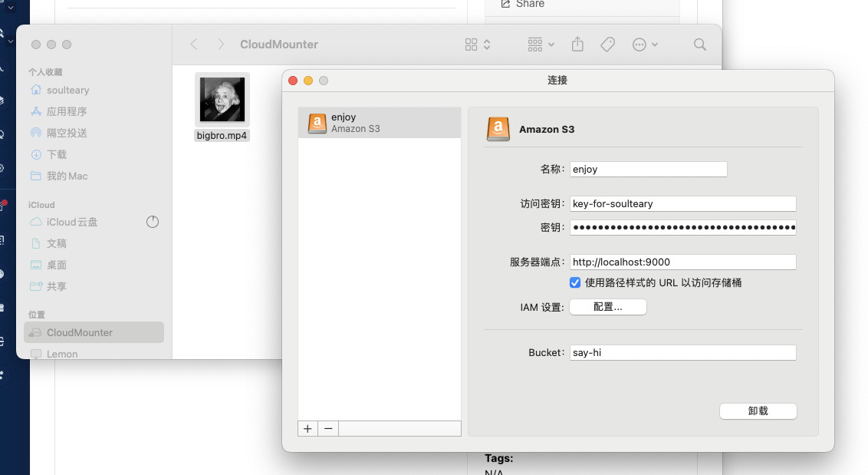Click the CloudMounter Finder window title
This screenshot has width=868, height=475.
click(x=279, y=45)
